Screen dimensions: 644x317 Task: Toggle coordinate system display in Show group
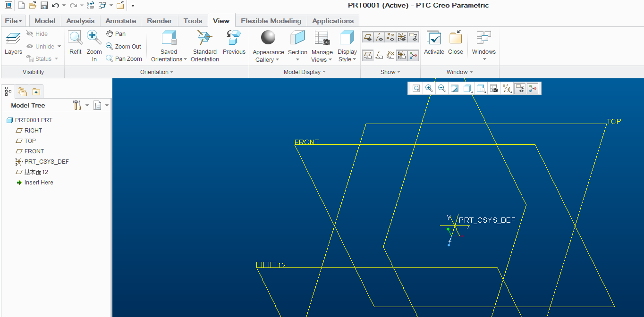tap(402, 37)
